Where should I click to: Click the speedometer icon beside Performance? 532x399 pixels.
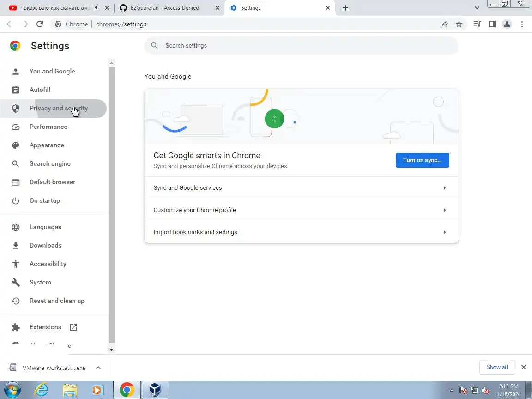(16, 127)
